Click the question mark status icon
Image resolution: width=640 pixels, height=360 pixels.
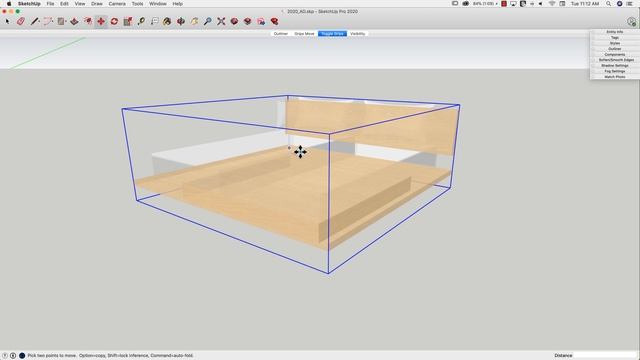click(5, 356)
